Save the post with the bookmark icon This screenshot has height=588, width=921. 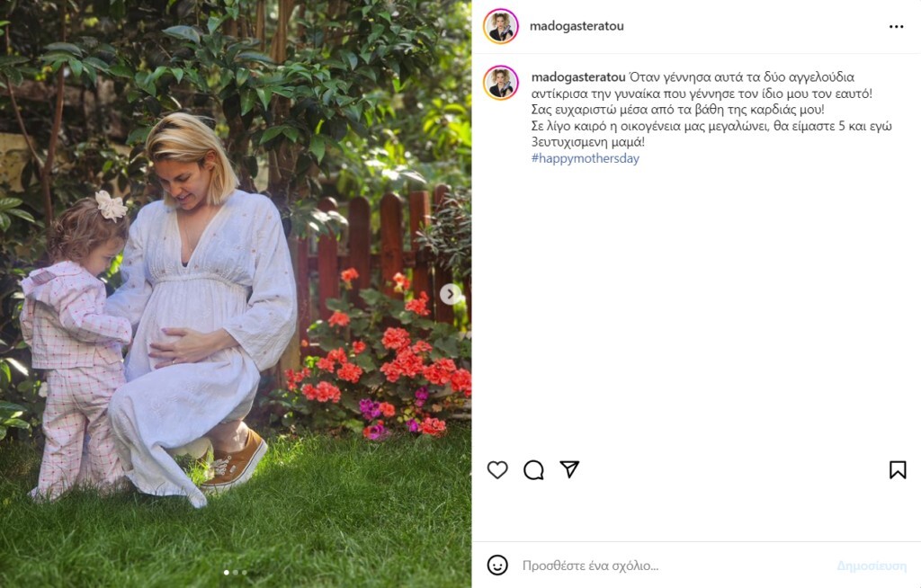898,470
